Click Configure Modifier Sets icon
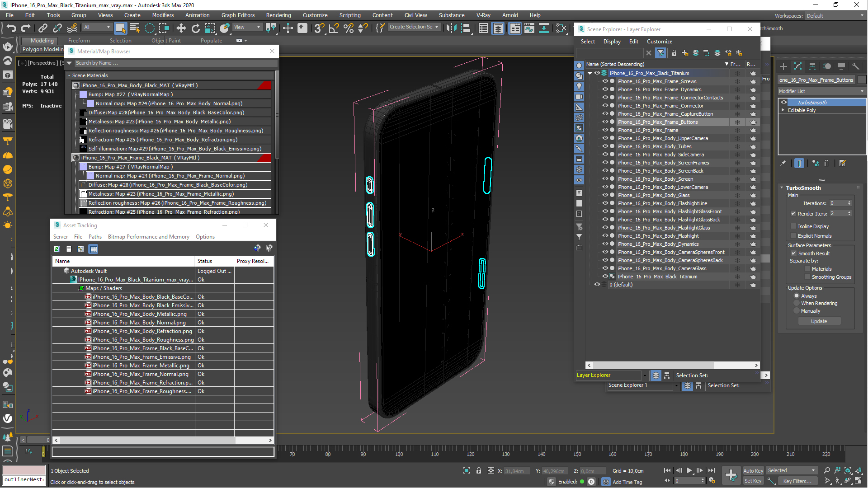This screenshot has width=868, height=488. click(843, 164)
